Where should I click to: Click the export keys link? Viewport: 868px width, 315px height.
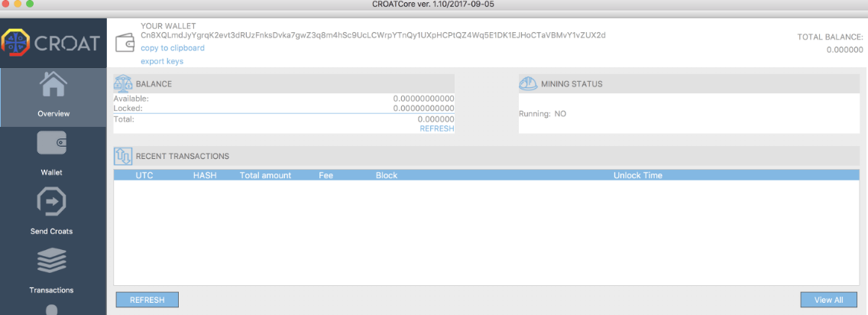point(162,61)
